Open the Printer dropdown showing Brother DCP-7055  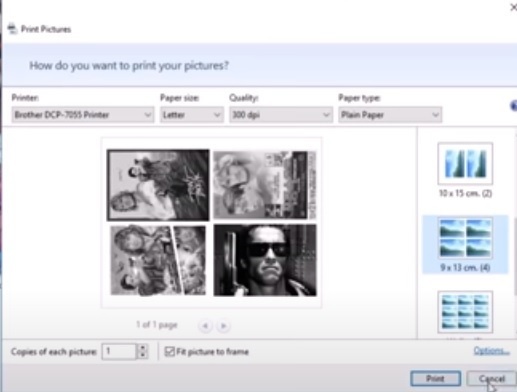[83, 115]
